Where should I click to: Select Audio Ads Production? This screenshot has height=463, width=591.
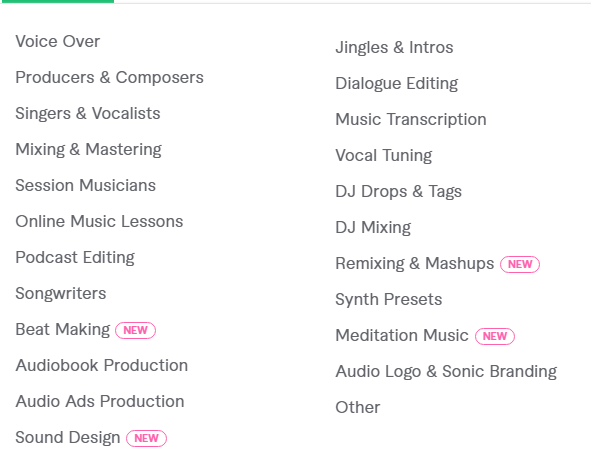pyautogui.click(x=100, y=402)
